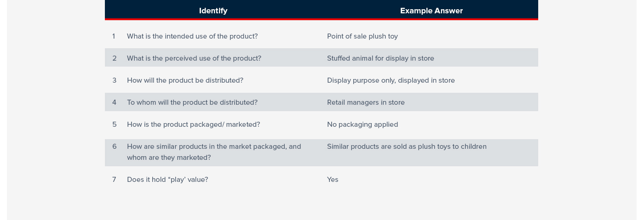Click 'Point of sale plush toy' answer
The image size is (644, 220).
362,36
